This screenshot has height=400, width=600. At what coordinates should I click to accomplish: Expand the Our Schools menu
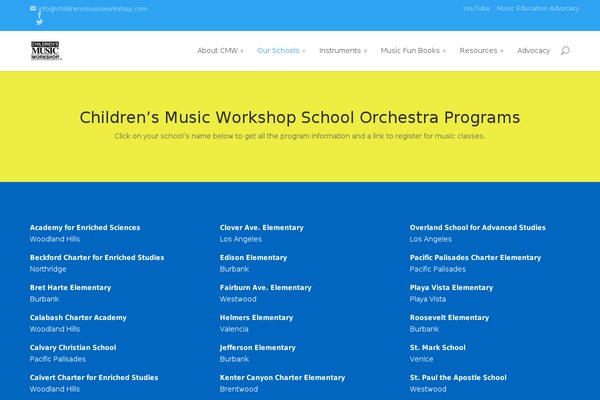(281, 51)
